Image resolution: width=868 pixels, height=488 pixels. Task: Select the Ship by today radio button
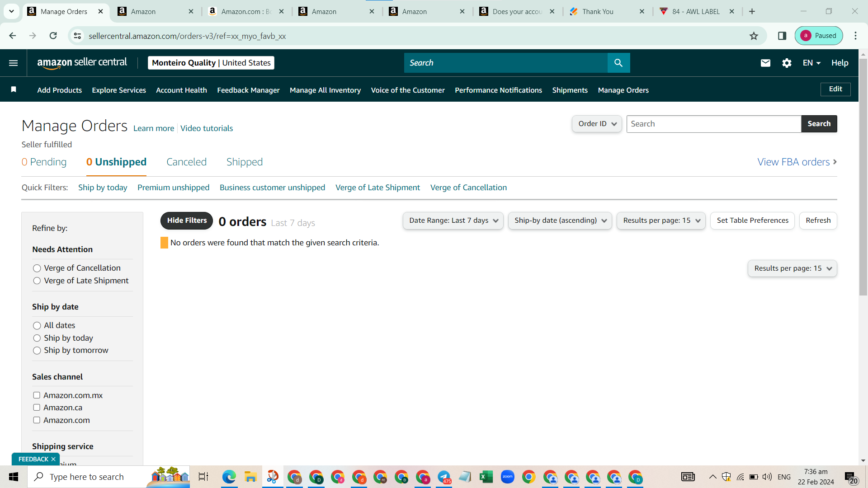[37, 338]
